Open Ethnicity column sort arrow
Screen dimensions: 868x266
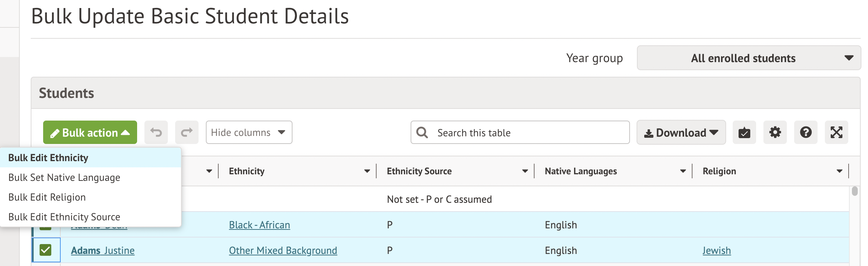tap(367, 171)
